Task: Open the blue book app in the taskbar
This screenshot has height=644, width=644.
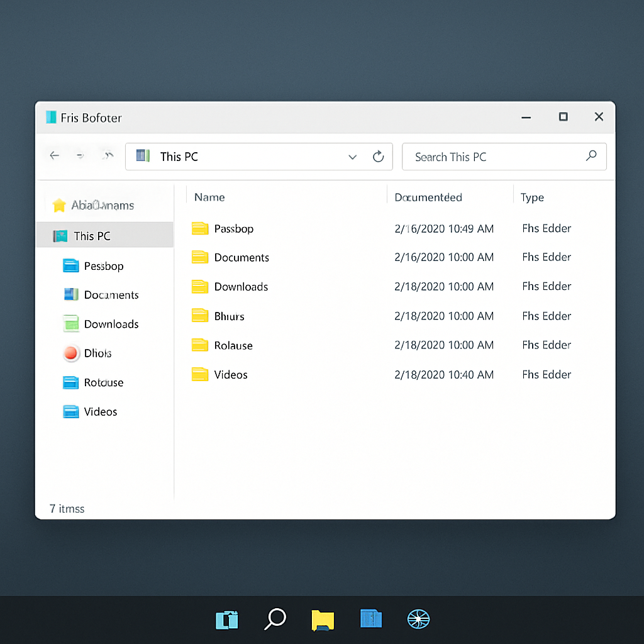Action: point(371,618)
